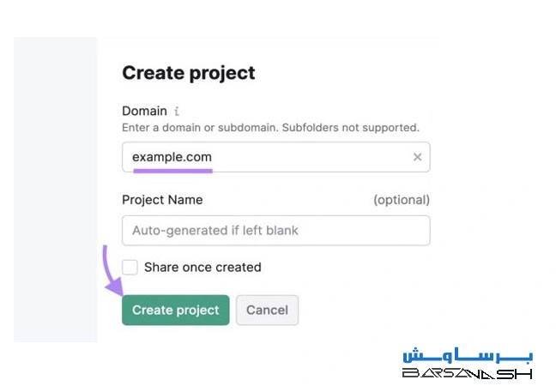Click the example.com text in the domain input
Screen dimensions: 556x392
[172, 157]
